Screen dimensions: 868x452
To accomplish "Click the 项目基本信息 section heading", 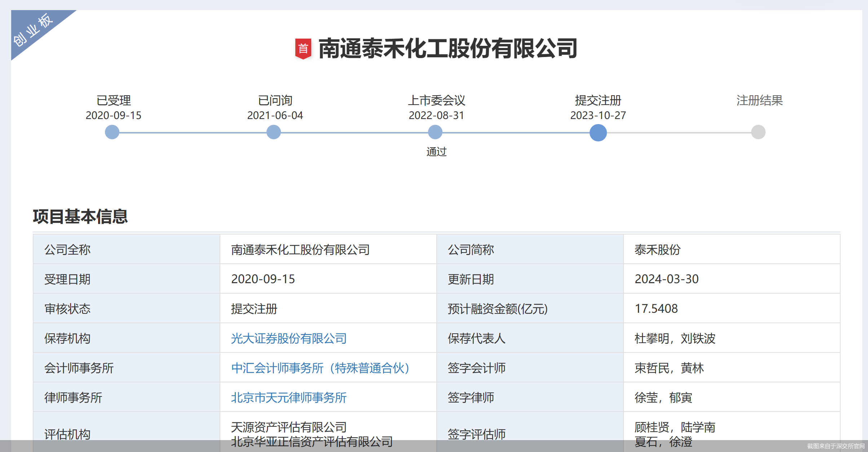I will coord(80,216).
